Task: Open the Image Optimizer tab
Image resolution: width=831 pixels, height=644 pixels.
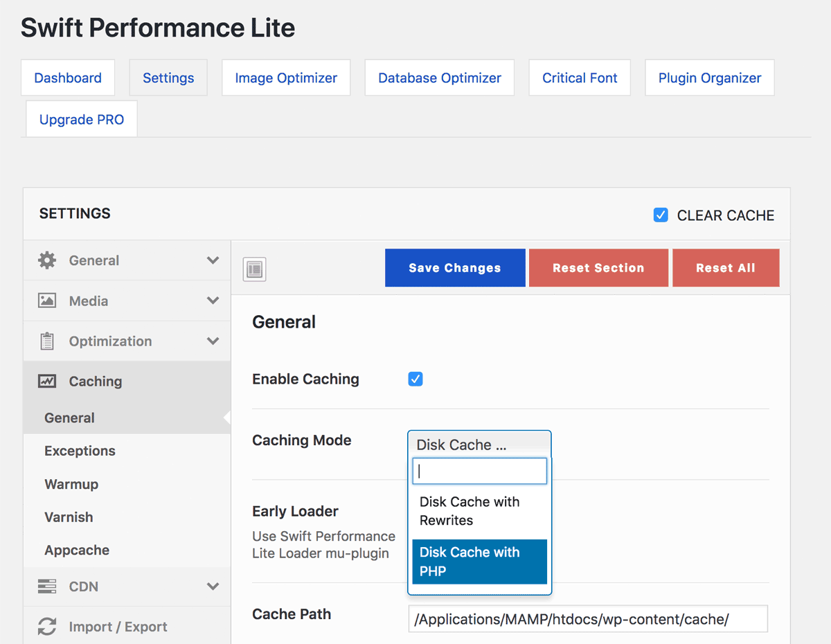Action: [x=286, y=78]
